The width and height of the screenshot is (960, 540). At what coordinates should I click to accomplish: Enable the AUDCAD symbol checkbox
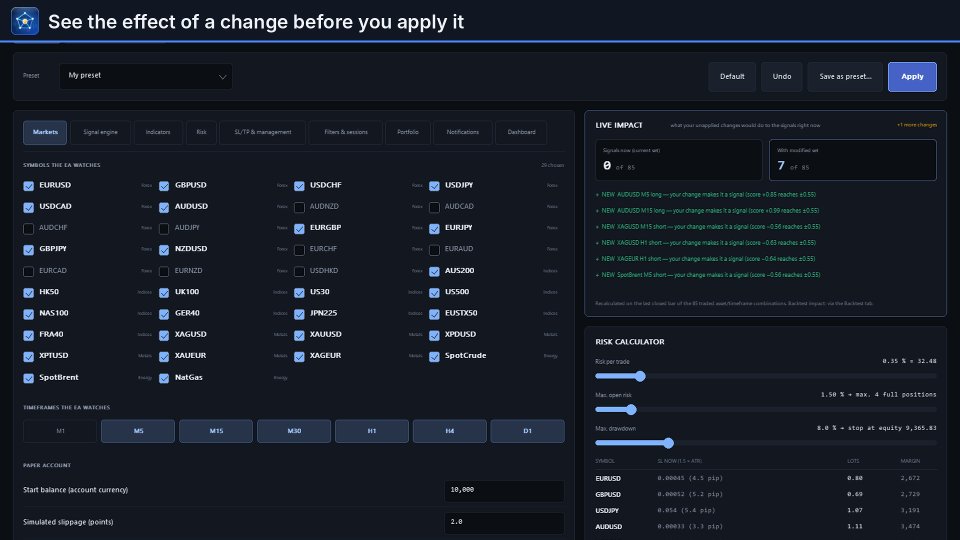point(434,208)
